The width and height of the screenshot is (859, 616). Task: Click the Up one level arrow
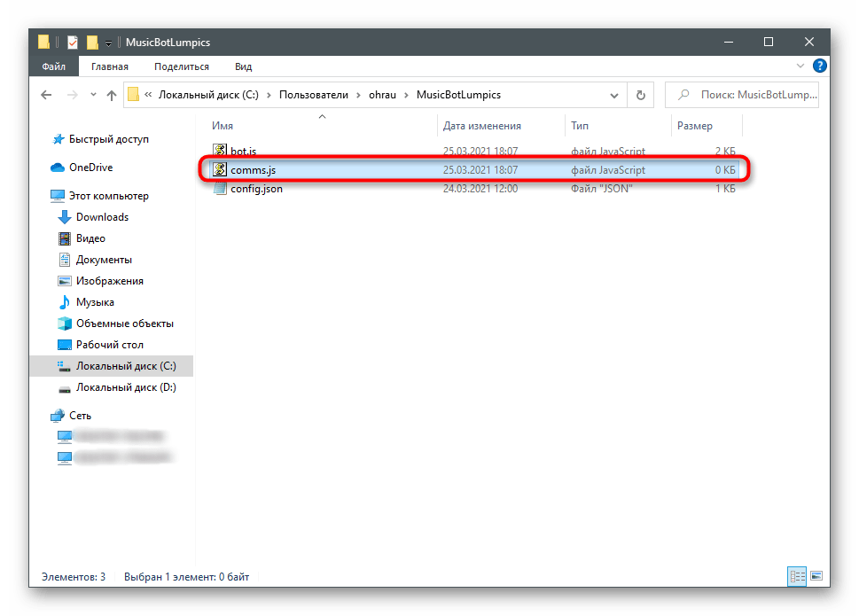pyautogui.click(x=111, y=95)
